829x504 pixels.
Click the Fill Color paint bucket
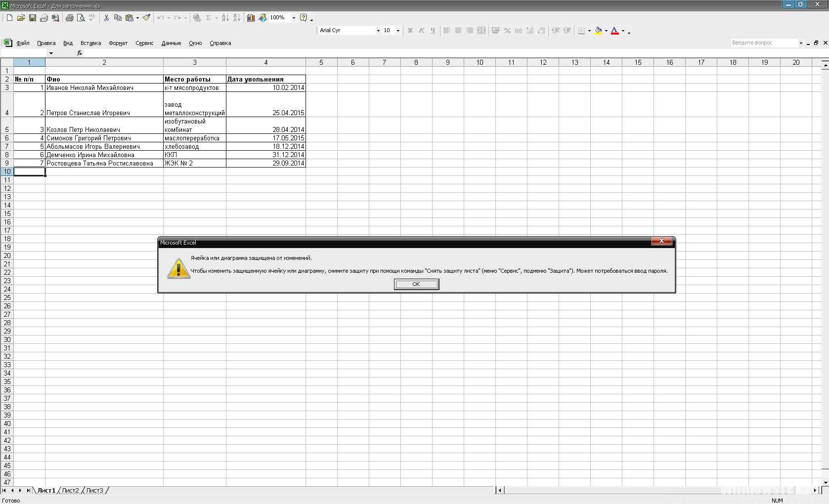pyautogui.click(x=598, y=31)
